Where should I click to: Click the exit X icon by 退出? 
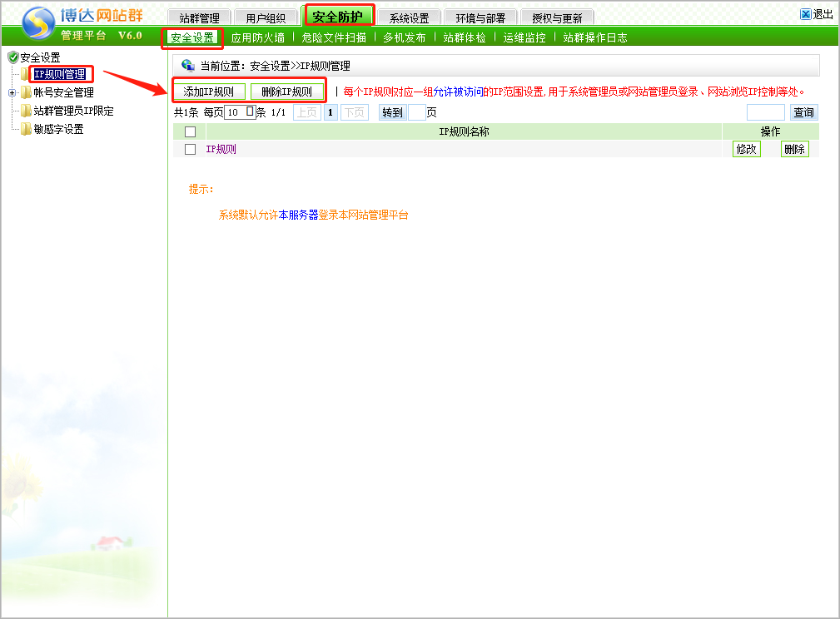(x=805, y=14)
